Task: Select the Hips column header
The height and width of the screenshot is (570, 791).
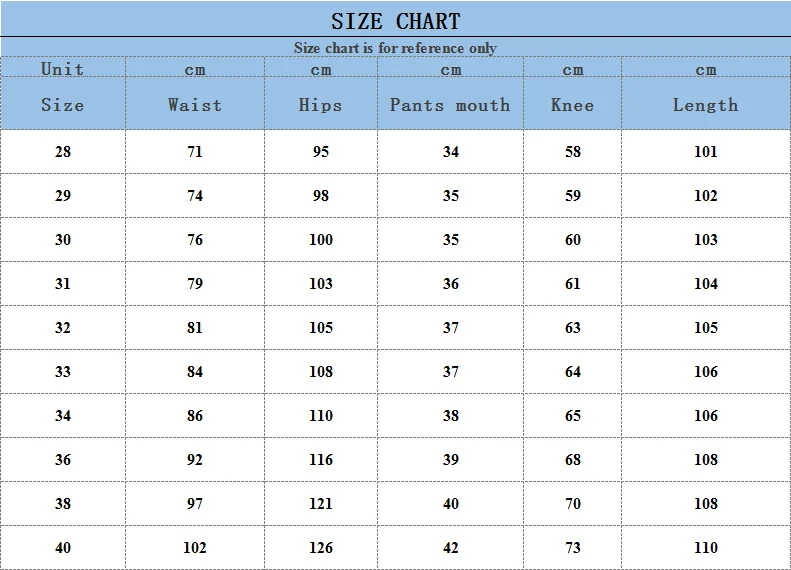Action: click(320, 105)
